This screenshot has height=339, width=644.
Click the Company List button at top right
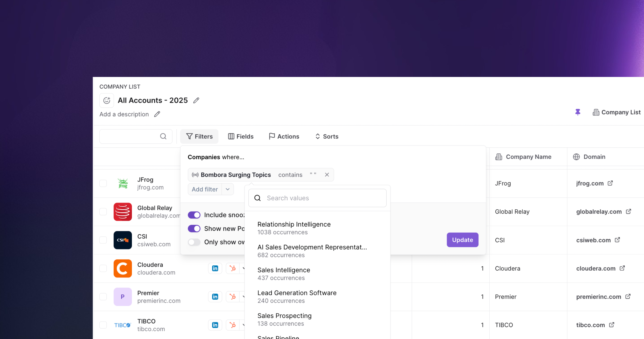(617, 112)
